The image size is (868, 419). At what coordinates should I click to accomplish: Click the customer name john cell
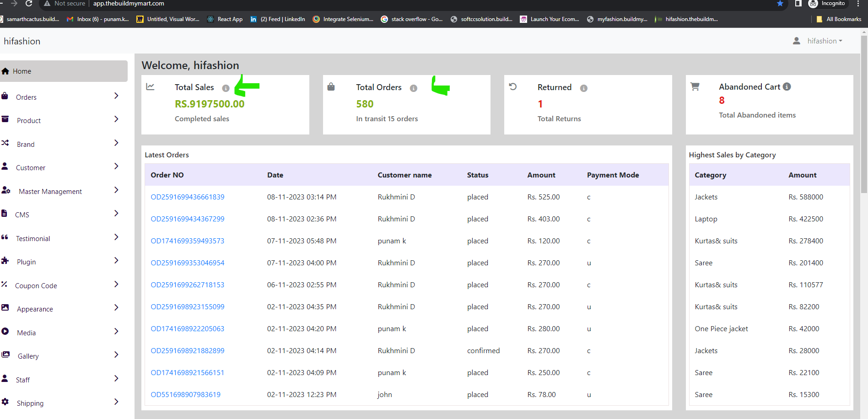tap(385, 395)
